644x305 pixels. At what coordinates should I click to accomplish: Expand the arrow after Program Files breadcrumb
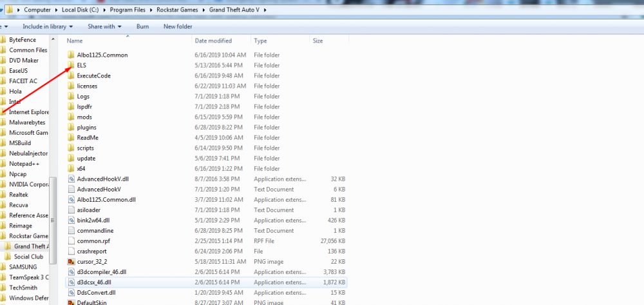click(151, 10)
